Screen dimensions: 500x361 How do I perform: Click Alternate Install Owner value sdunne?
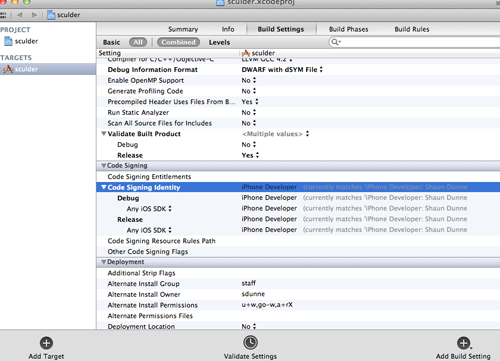[x=253, y=294]
